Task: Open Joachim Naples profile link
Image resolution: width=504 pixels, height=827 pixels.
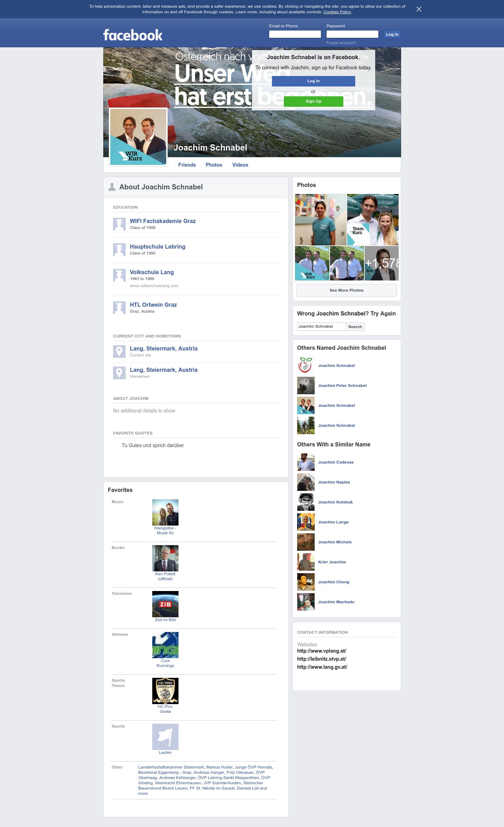Action: click(x=334, y=482)
